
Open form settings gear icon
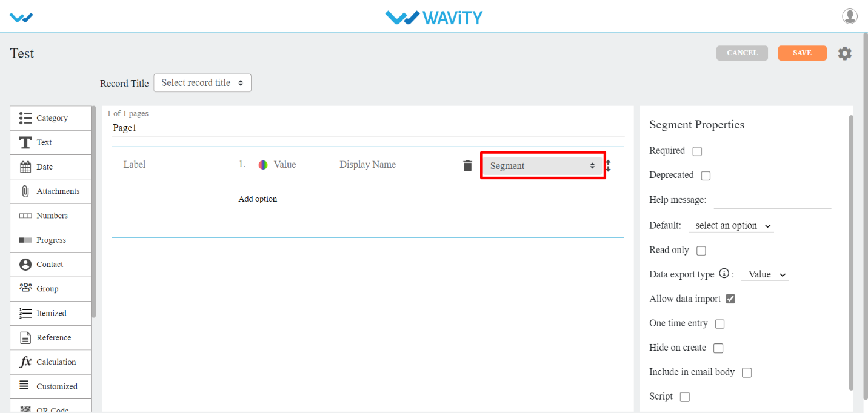[845, 53]
